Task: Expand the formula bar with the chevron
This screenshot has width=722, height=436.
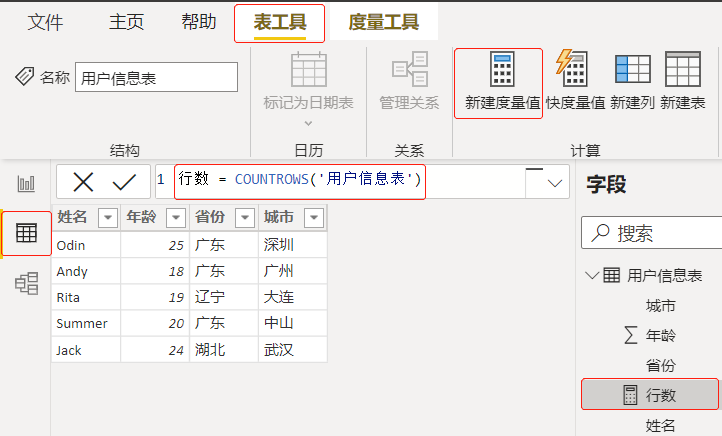Action: pos(555,183)
